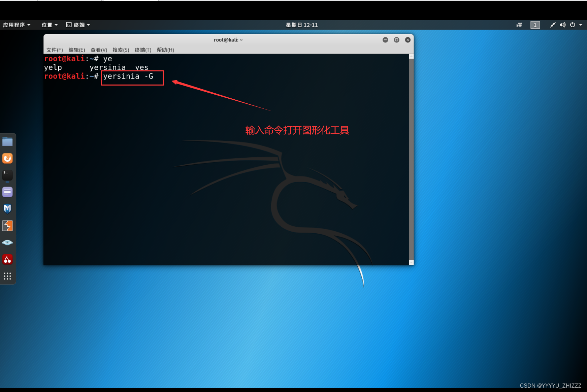Minimize the root@kali terminal window

click(386, 40)
